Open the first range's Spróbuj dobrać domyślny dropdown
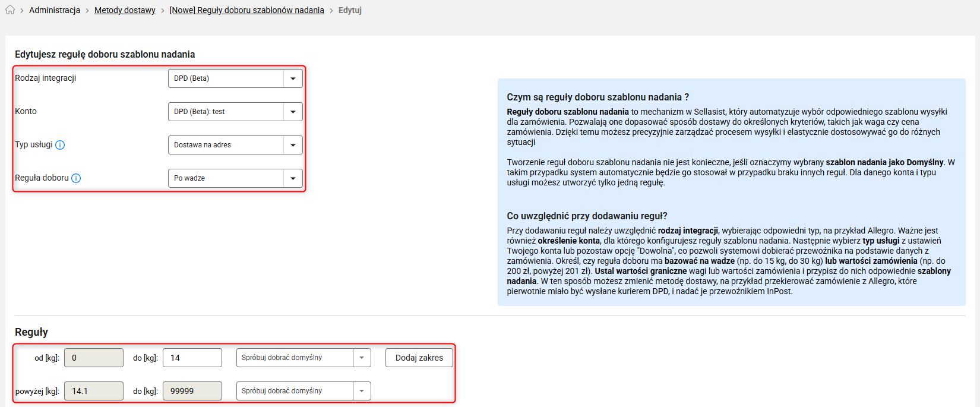 [x=304, y=358]
